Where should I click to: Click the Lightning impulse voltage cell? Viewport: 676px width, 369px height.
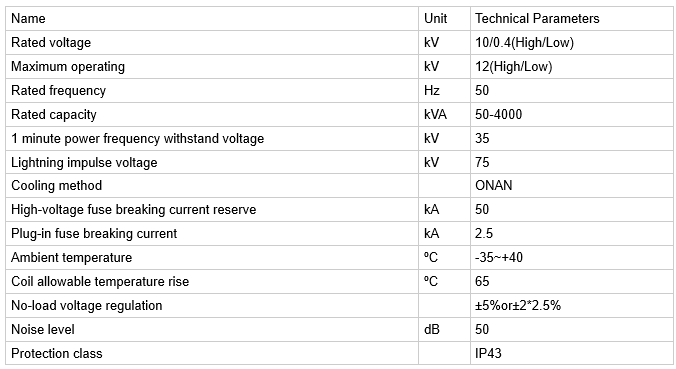212,163
